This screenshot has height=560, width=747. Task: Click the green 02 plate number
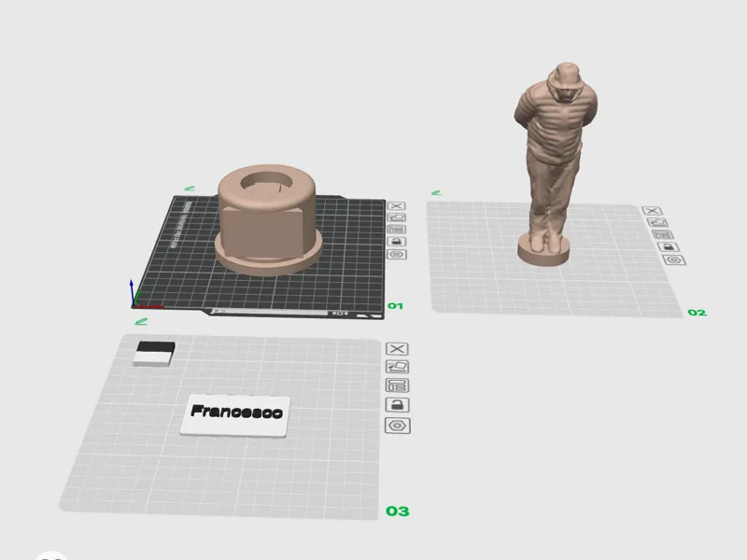pyautogui.click(x=697, y=313)
